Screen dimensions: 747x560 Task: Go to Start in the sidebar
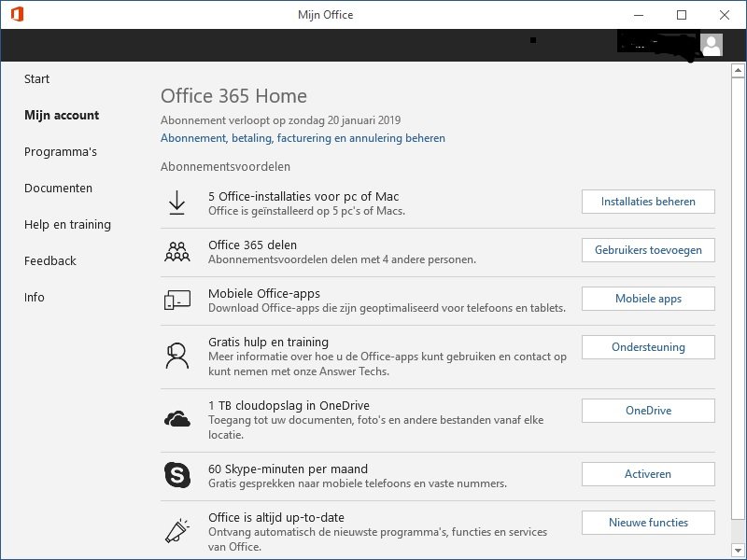click(36, 79)
